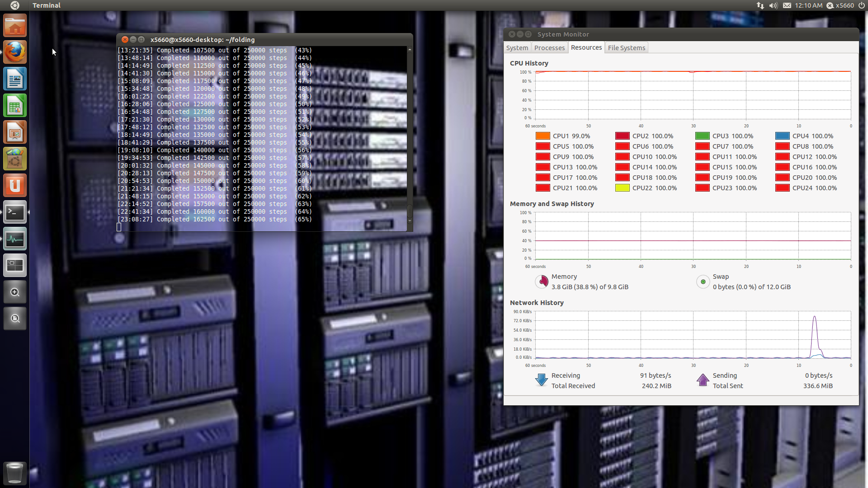Change the CPU13 color swatch

coord(542,167)
